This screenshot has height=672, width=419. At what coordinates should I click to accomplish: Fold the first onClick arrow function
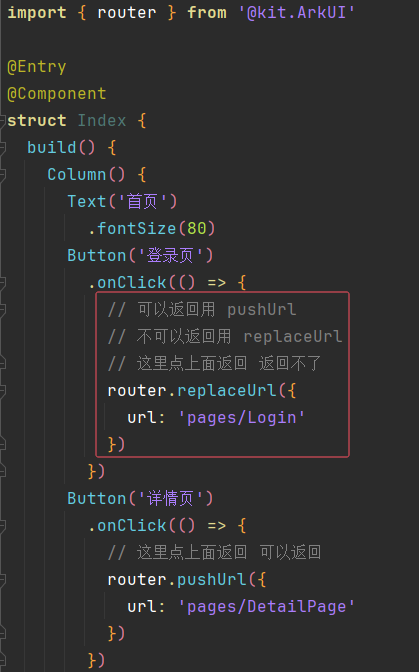coord(3,282)
